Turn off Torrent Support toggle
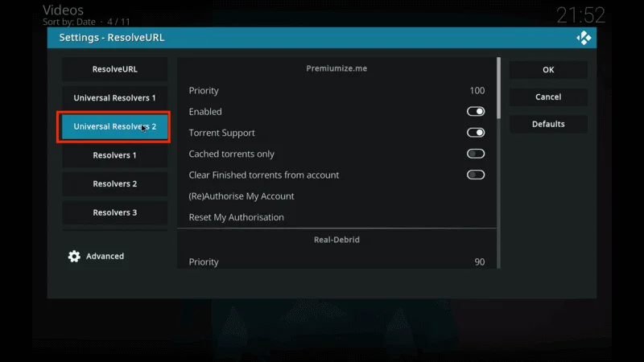Screen dimensions: 644x362 coord(476,133)
